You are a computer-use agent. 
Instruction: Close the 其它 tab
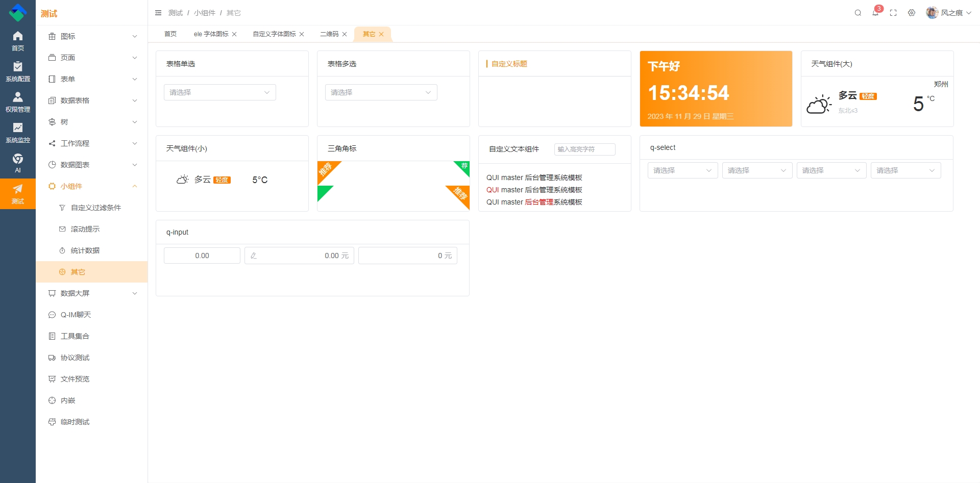(x=381, y=34)
